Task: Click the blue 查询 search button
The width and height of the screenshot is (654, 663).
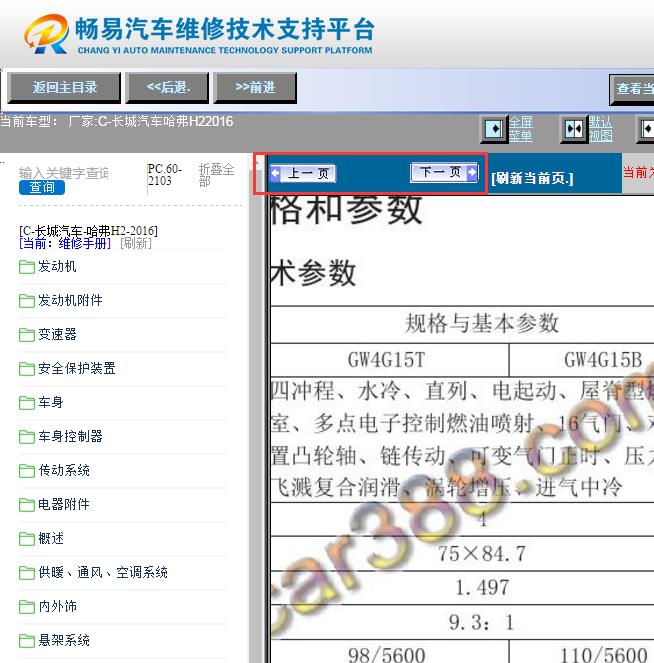Action: point(42,187)
